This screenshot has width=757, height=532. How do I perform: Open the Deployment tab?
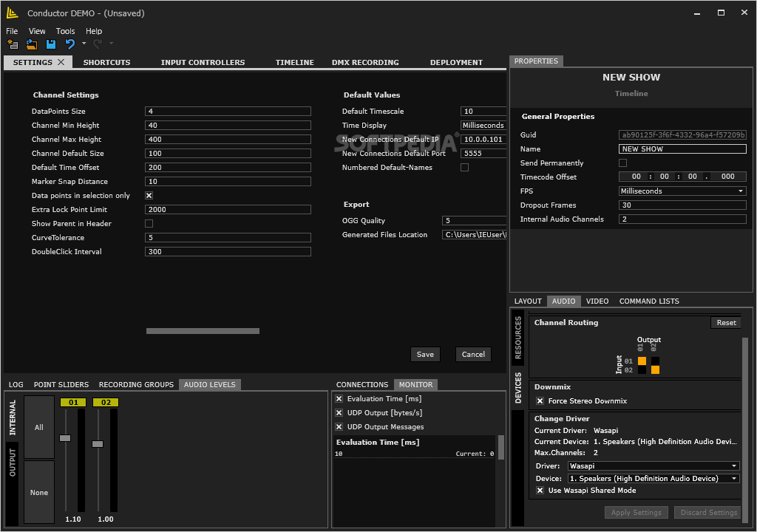coord(456,62)
